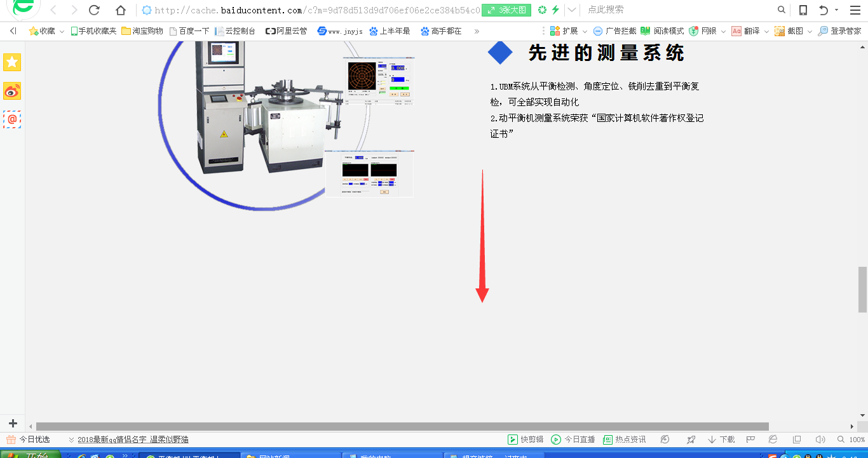This screenshot has height=458, width=868.
Task: Open the 百度一下 bookmark
Action: pos(189,30)
